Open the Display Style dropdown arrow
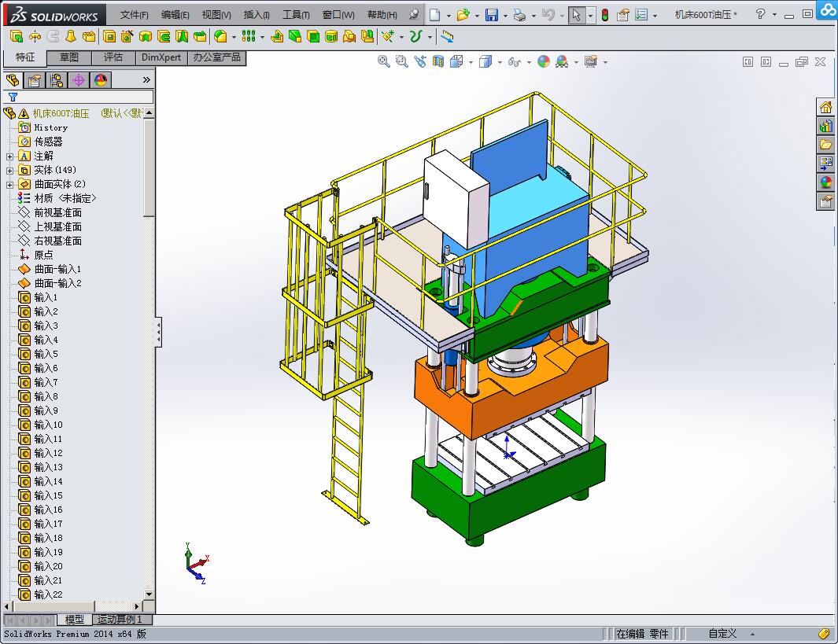Image resolution: width=838 pixels, height=644 pixels. 500,62
